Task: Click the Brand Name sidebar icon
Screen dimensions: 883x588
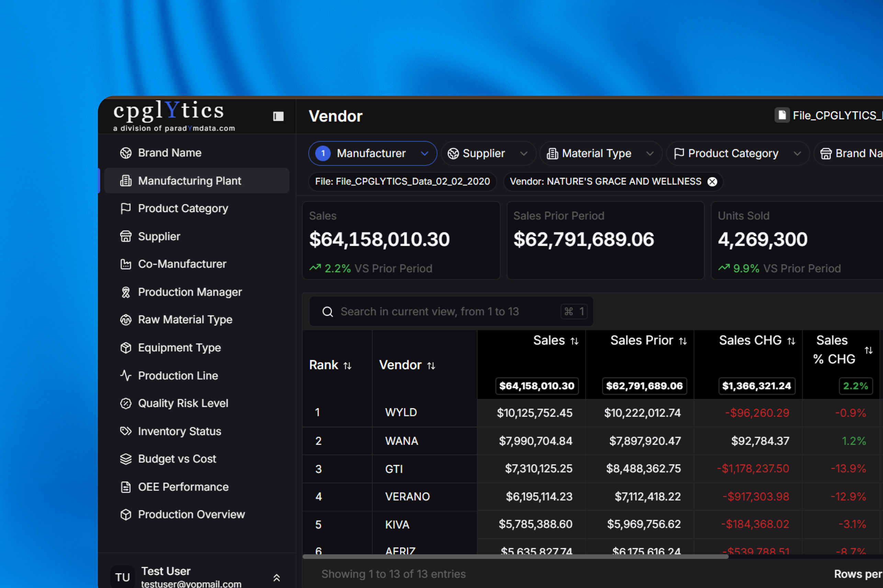Action: click(x=126, y=153)
